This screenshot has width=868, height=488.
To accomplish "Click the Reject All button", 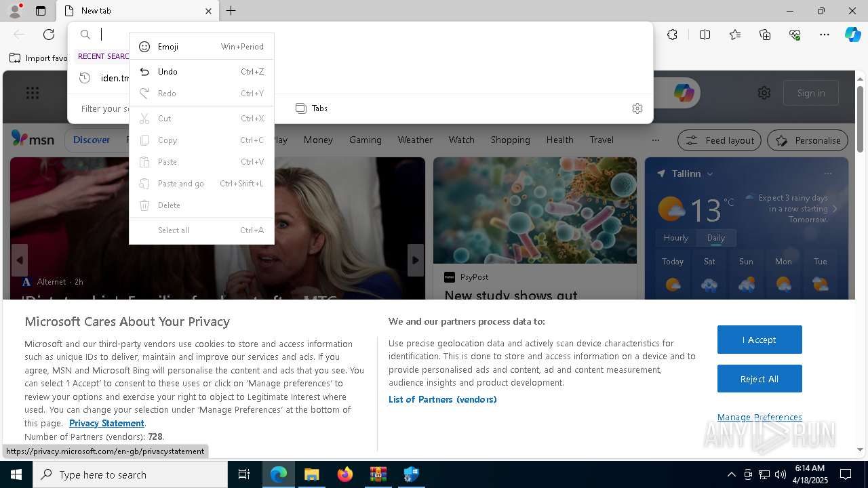I will (759, 379).
